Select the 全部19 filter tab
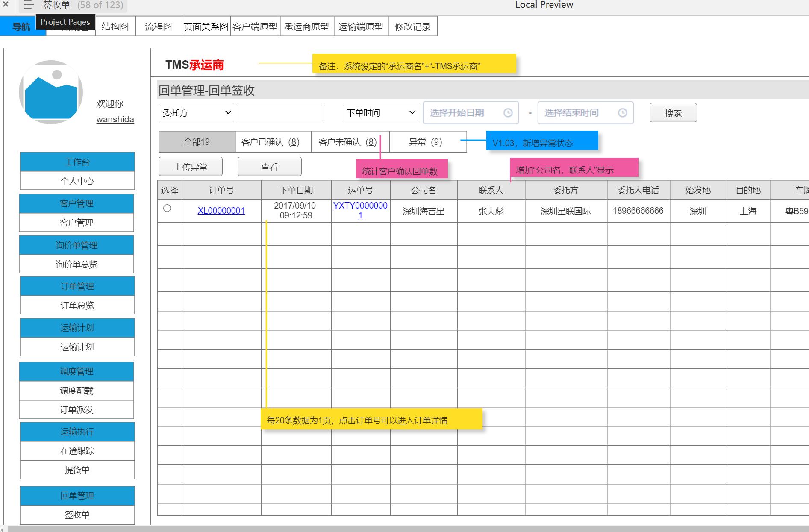Screen dimensions: 809x532 pyautogui.click(x=197, y=142)
